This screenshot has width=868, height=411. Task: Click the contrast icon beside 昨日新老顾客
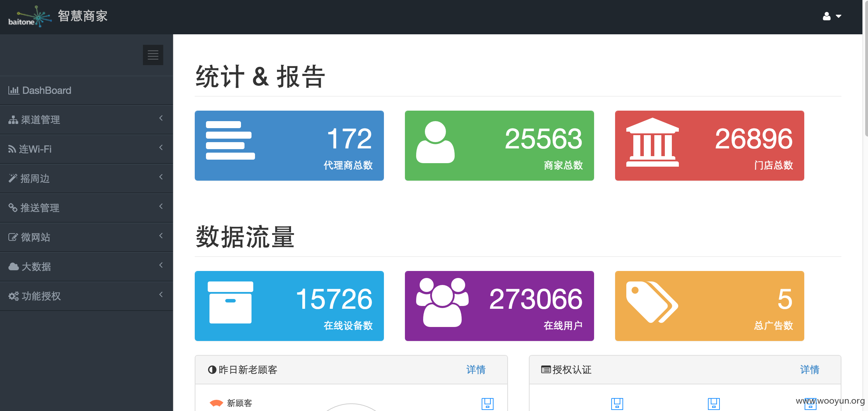(212, 370)
